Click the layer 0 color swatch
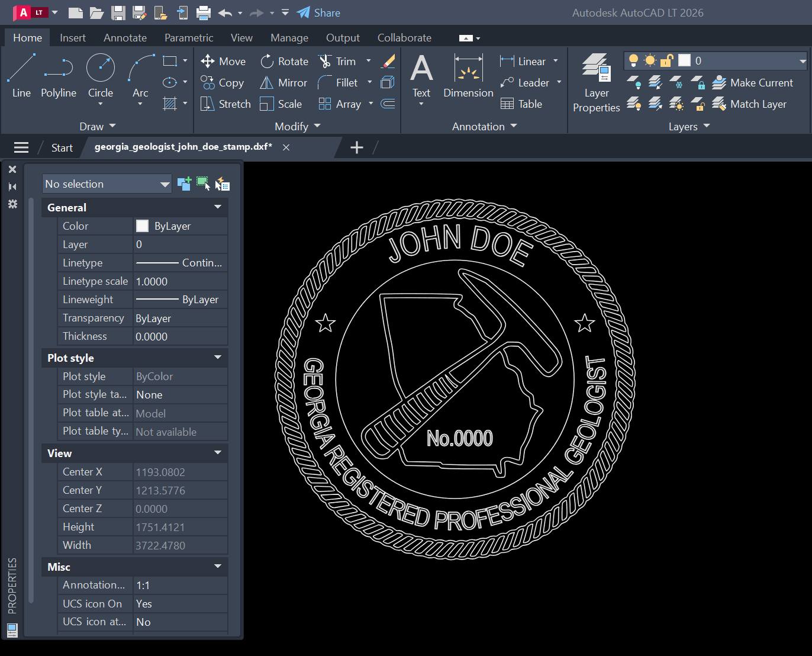812x656 pixels. point(685,60)
